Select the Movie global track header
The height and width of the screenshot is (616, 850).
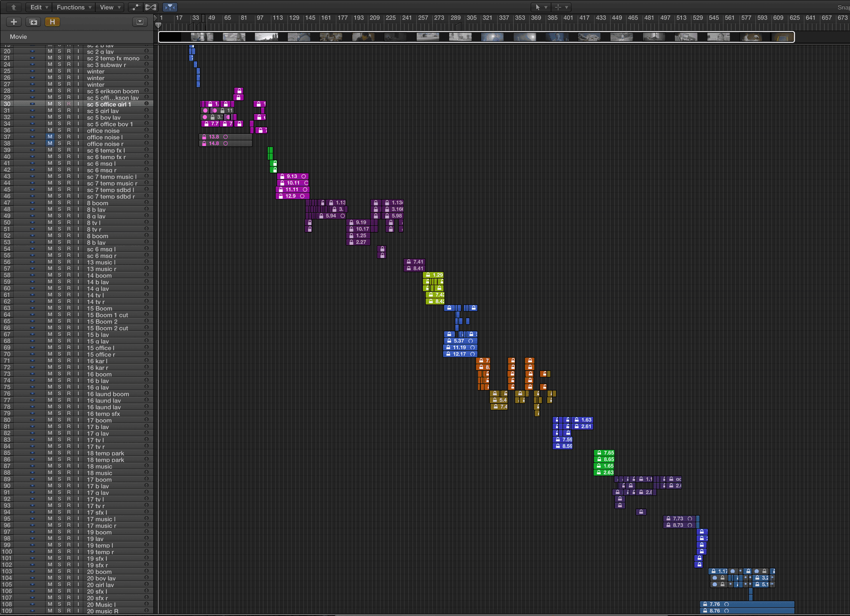pos(77,37)
